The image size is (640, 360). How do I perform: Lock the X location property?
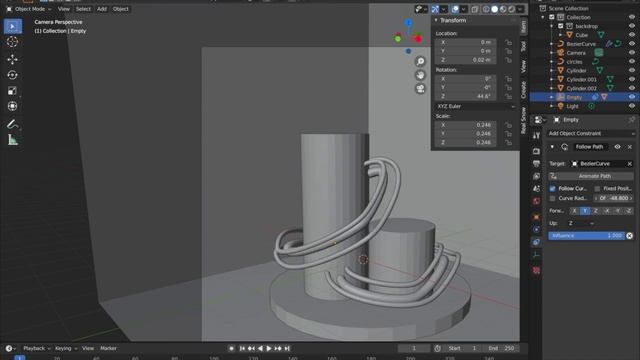[x=508, y=42]
